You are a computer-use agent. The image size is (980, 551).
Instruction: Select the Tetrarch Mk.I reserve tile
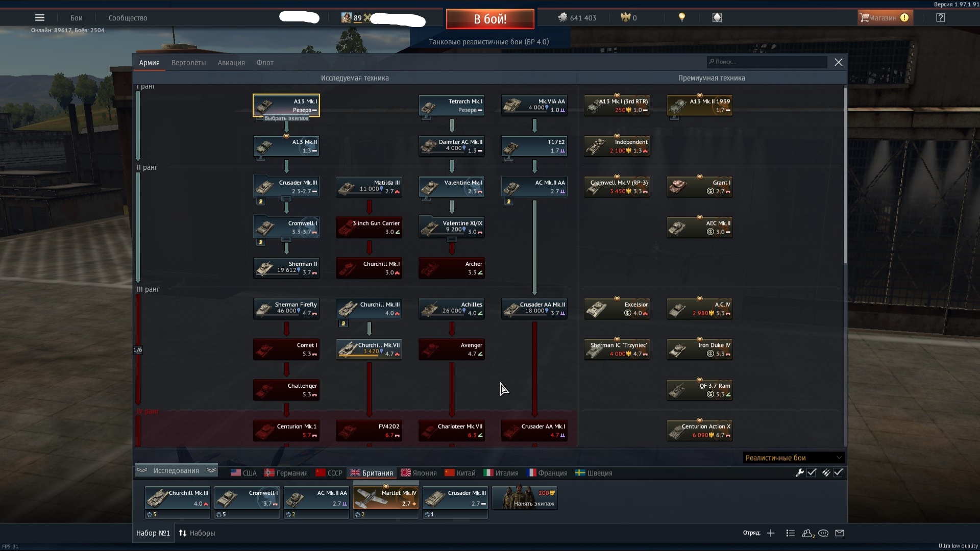tap(452, 106)
